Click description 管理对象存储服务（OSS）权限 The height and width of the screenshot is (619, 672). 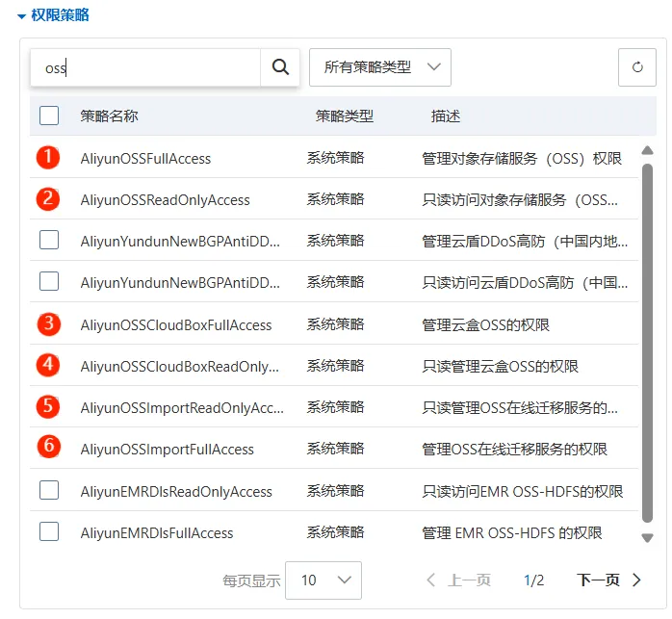click(x=522, y=159)
